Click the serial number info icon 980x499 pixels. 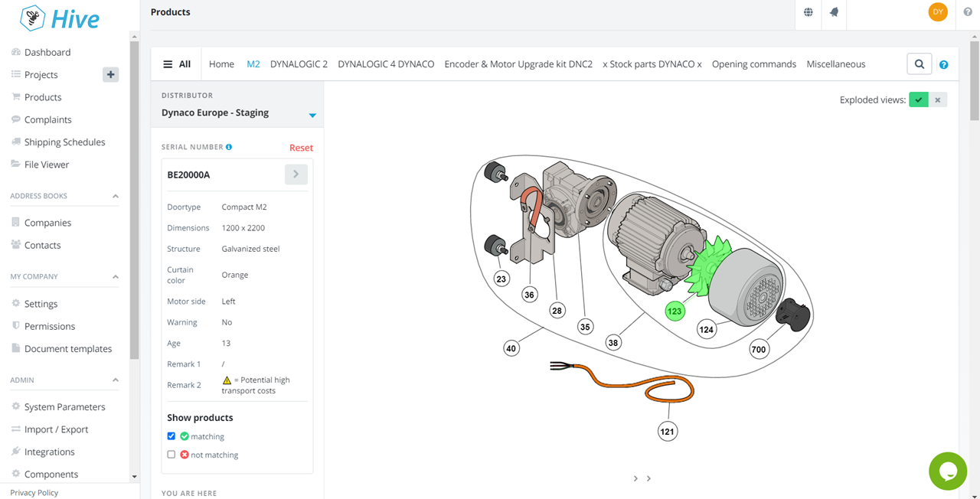click(x=229, y=147)
